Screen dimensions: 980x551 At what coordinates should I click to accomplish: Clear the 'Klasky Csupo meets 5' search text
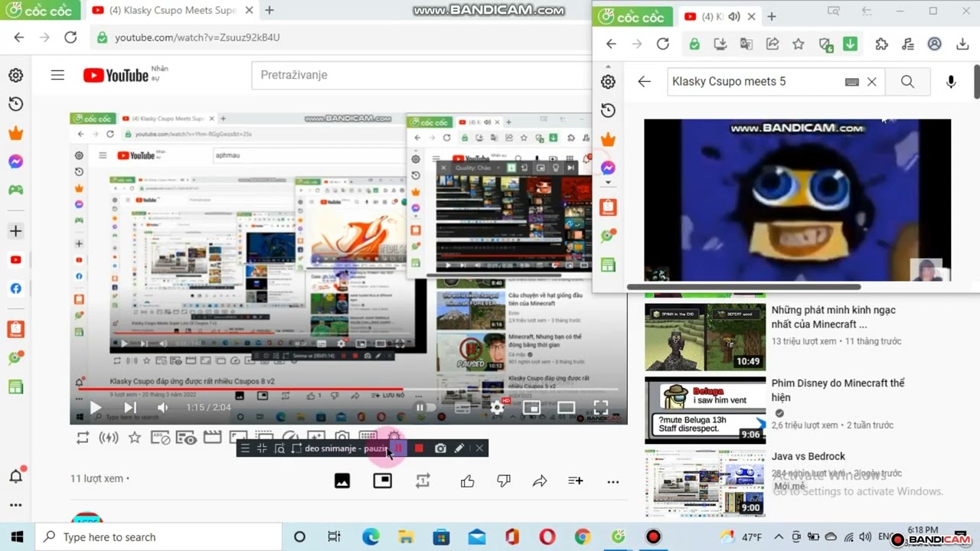point(871,82)
